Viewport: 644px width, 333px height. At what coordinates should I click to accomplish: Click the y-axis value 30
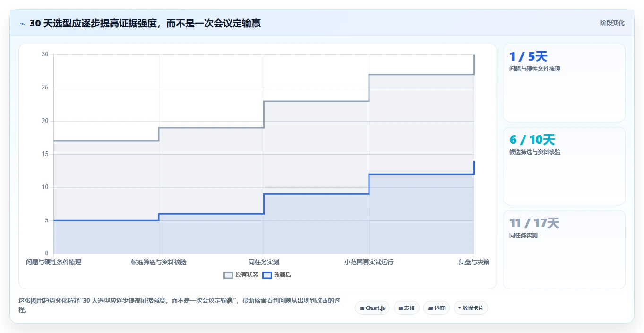45,54
